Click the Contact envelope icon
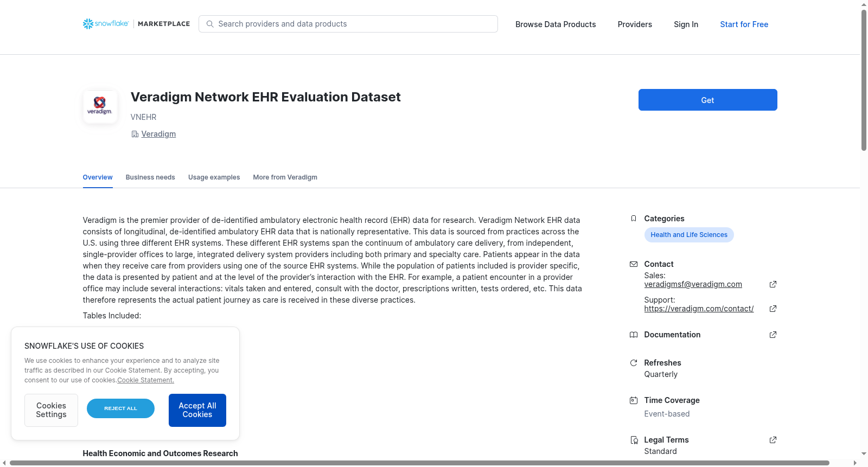 click(x=633, y=264)
